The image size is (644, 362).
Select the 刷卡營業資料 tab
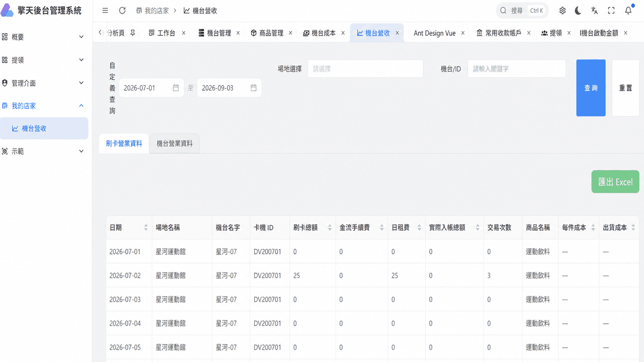(124, 143)
